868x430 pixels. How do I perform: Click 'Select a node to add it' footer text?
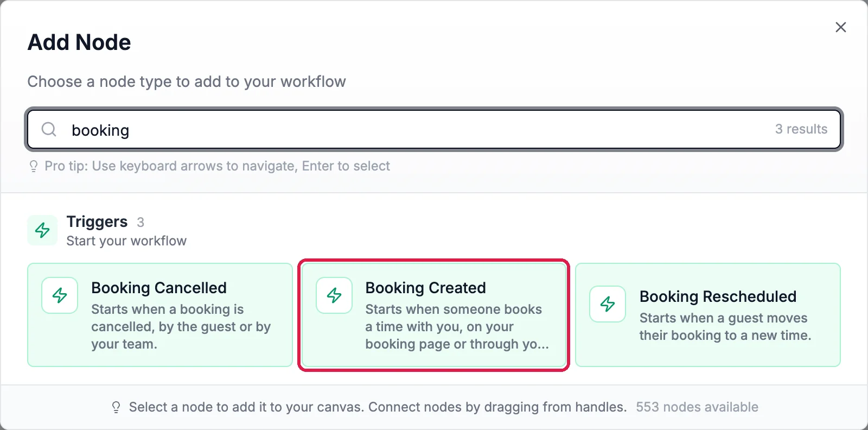(378, 407)
